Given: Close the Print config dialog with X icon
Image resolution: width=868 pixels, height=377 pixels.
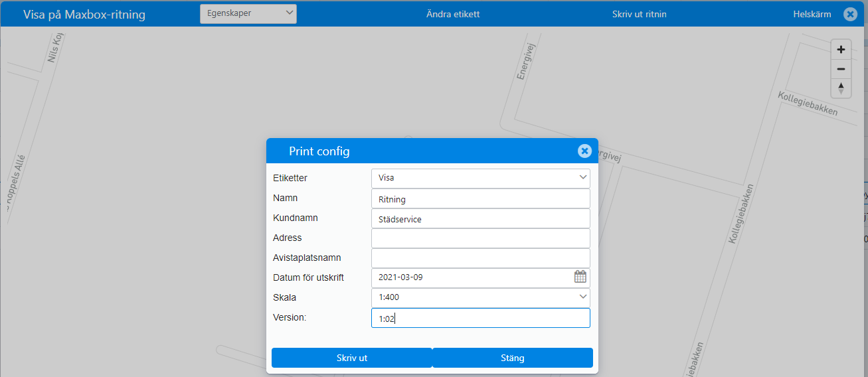Looking at the screenshot, I should coord(584,151).
